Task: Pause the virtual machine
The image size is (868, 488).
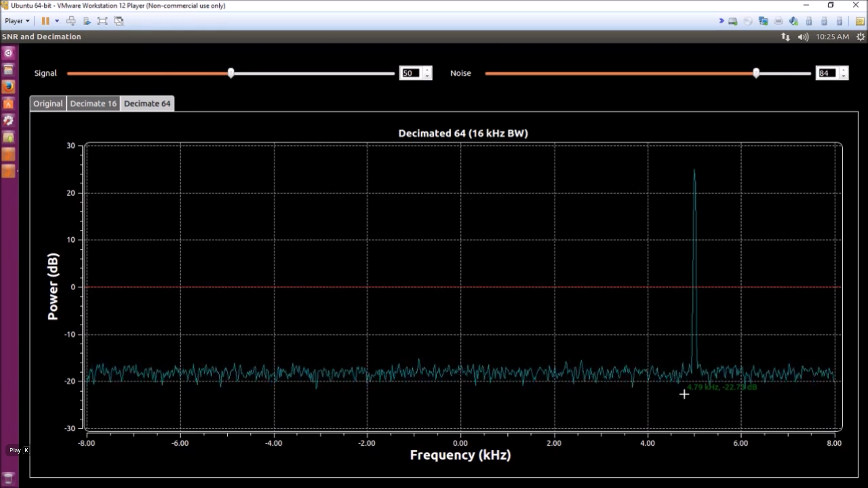Action: coord(45,21)
